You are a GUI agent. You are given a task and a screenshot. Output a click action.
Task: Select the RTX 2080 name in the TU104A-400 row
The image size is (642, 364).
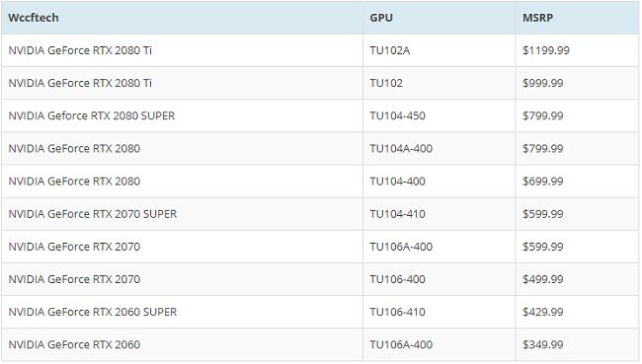[x=74, y=149]
